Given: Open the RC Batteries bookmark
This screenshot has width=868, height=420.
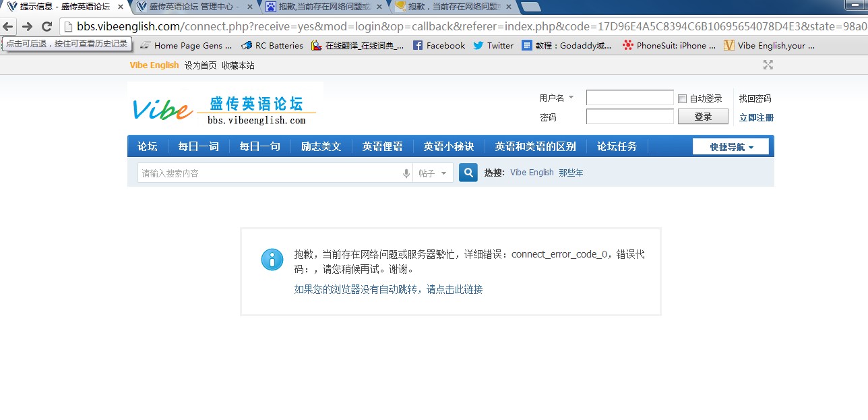Looking at the screenshot, I should pyautogui.click(x=272, y=46).
